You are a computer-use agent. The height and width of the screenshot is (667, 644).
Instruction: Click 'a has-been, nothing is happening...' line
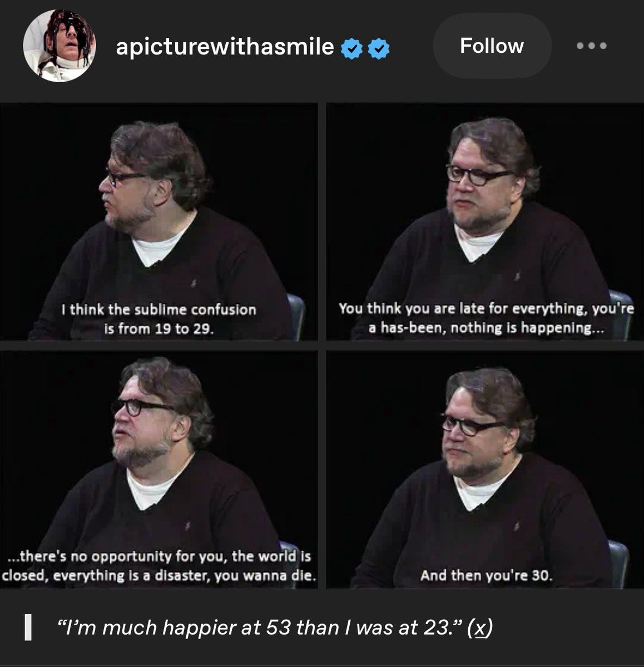point(486,328)
